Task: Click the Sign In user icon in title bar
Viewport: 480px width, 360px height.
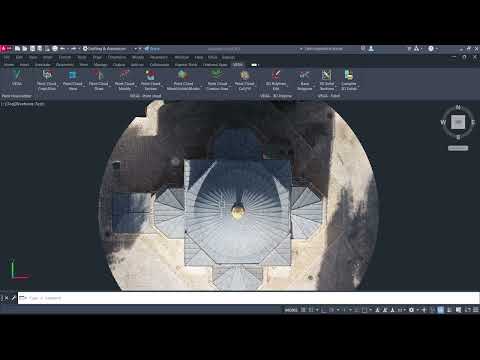Action: [x=371, y=49]
